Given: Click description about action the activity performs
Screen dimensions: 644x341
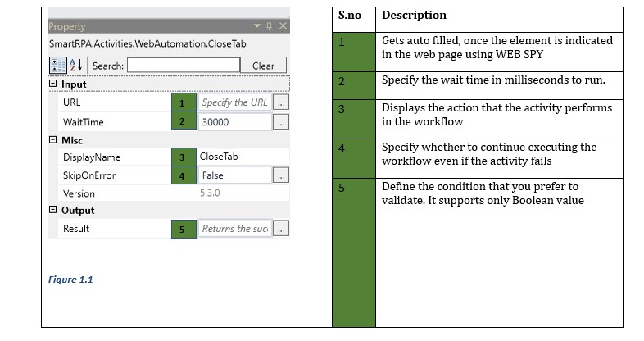Looking at the screenshot, I should click(497, 115).
